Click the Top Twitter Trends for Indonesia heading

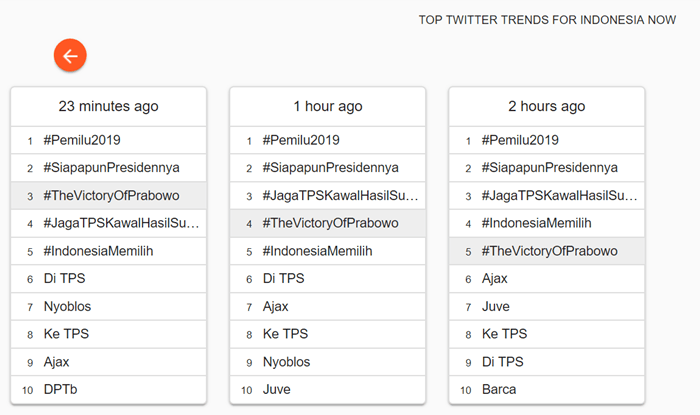click(x=547, y=20)
